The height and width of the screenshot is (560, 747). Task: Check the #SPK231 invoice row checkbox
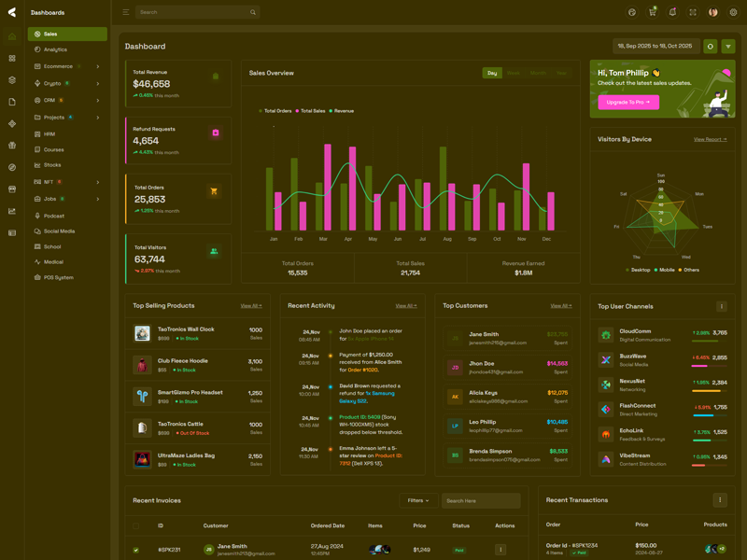point(136,550)
